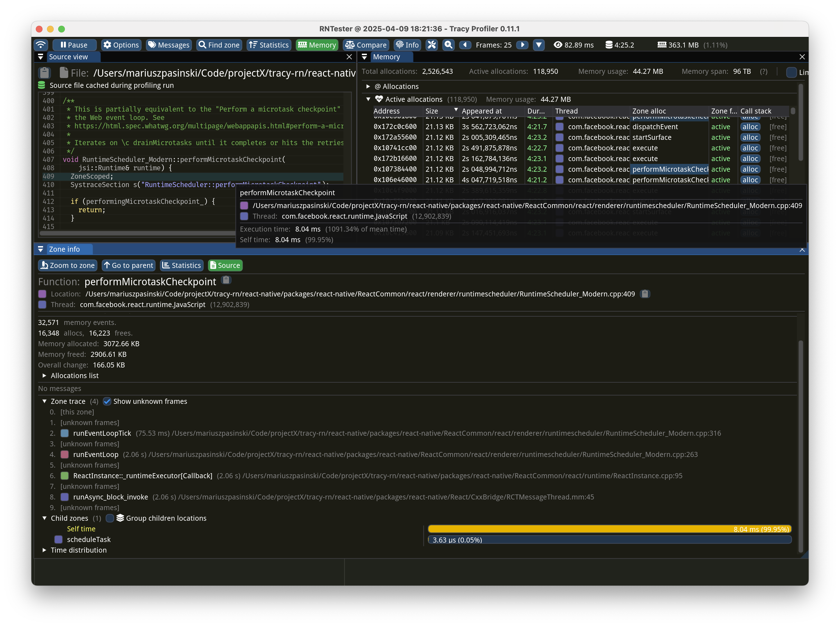Sort by the Size column header

[441, 111]
